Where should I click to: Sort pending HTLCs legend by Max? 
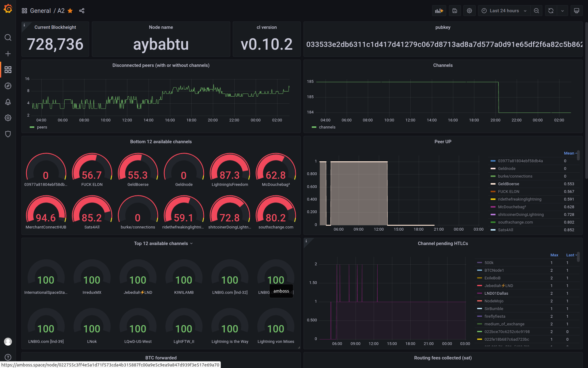[554, 255]
